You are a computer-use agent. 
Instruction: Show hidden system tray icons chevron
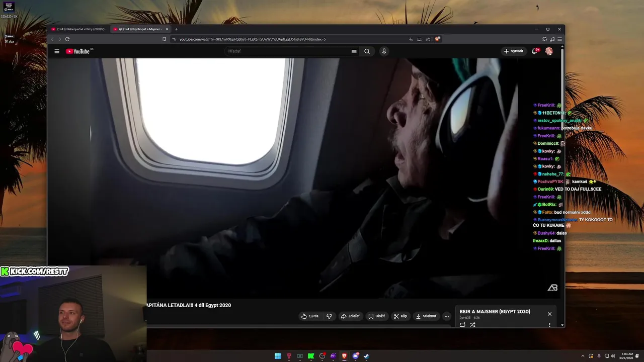click(x=584, y=356)
